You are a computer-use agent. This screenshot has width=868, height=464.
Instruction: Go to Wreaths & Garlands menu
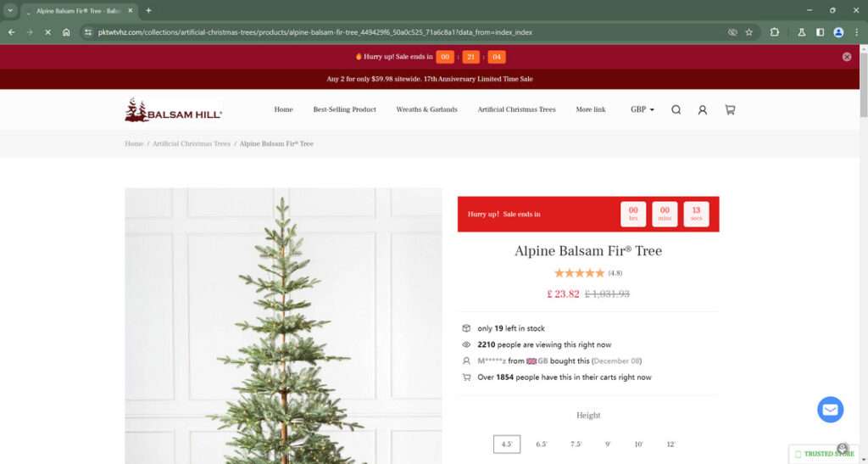(427, 109)
